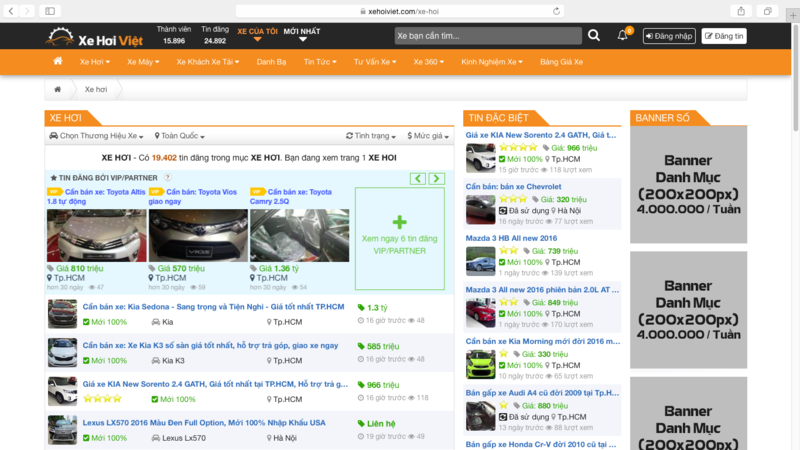Open the Danh Bạ menu item
The image size is (800, 450).
coord(271,62)
